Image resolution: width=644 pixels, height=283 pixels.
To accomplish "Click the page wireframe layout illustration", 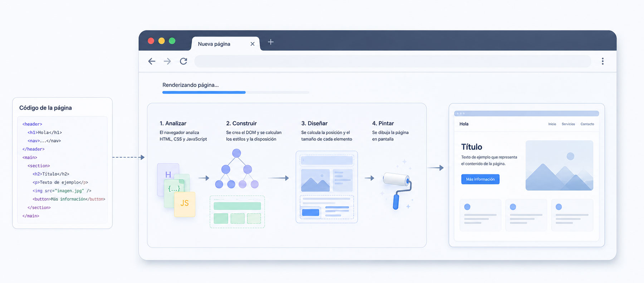I will point(327,187).
